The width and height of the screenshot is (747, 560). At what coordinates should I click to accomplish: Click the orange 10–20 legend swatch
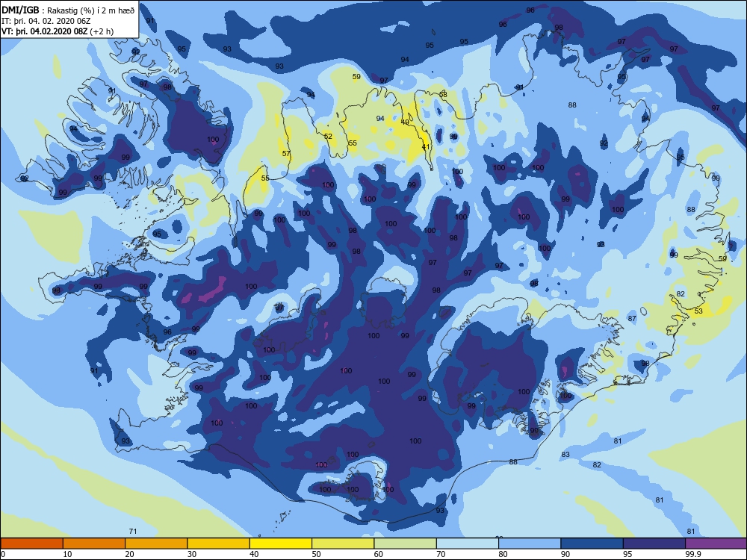94,544
